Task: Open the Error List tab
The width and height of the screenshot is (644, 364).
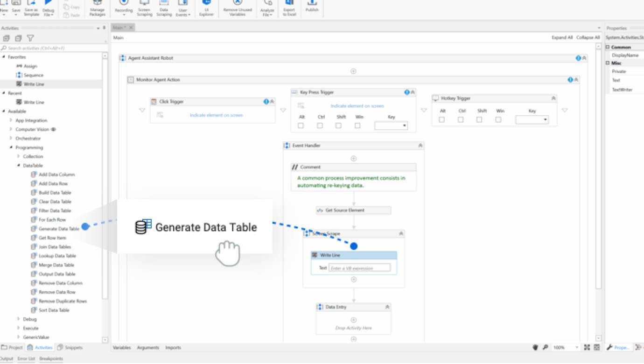Action: pyautogui.click(x=26, y=358)
